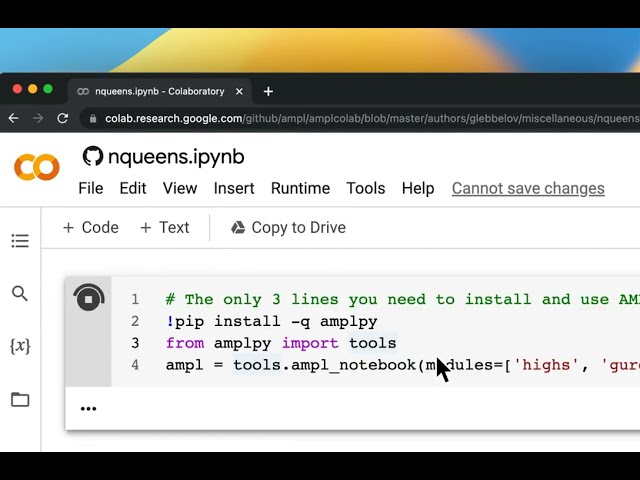Click the address bar URL
The width and height of the screenshot is (640, 480).
point(371,119)
